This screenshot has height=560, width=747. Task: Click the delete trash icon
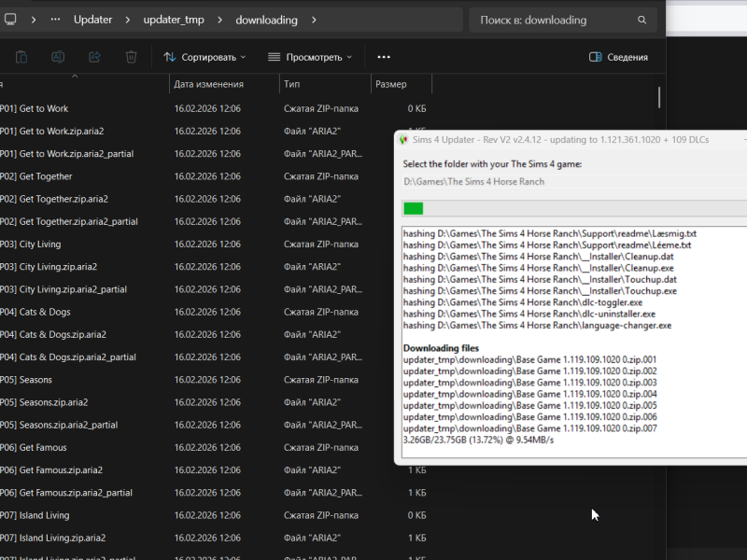point(132,57)
